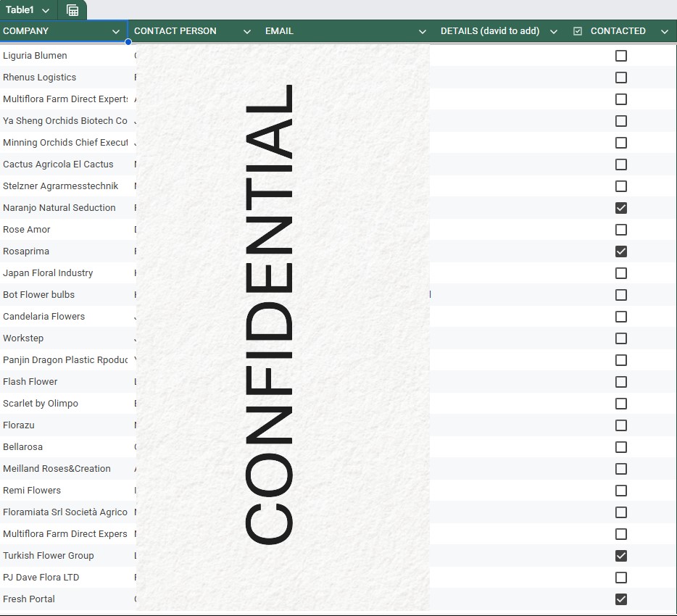Uncheck the Fresh Portal contacted checkbox
The height and width of the screenshot is (616, 677).
pos(621,599)
